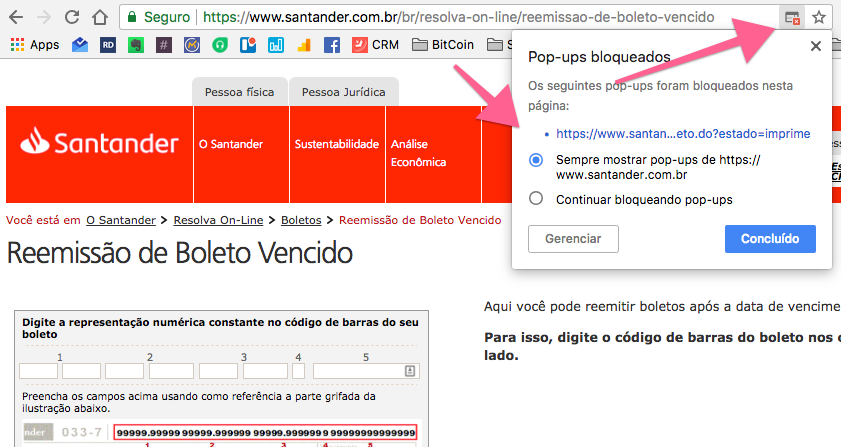Click the barcode input field under number 5
The height and width of the screenshot is (447, 841).
(366, 371)
